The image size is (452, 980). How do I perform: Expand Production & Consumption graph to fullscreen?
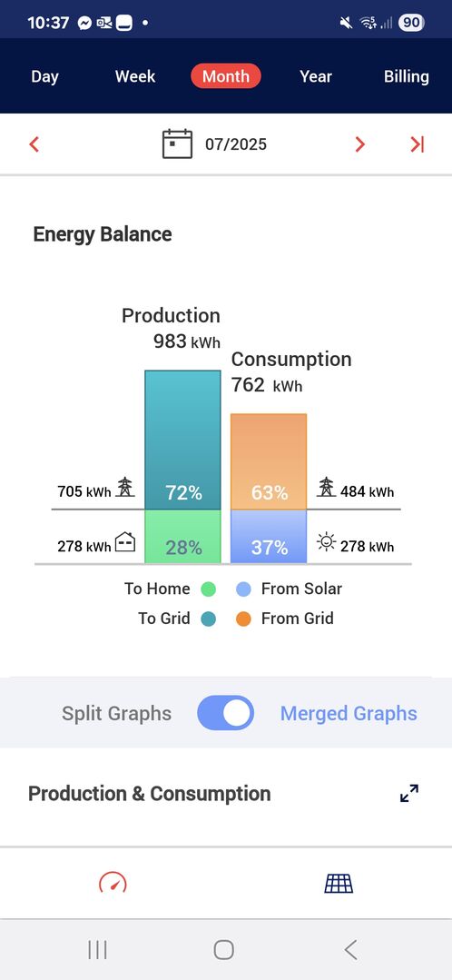tap(409, 793)
